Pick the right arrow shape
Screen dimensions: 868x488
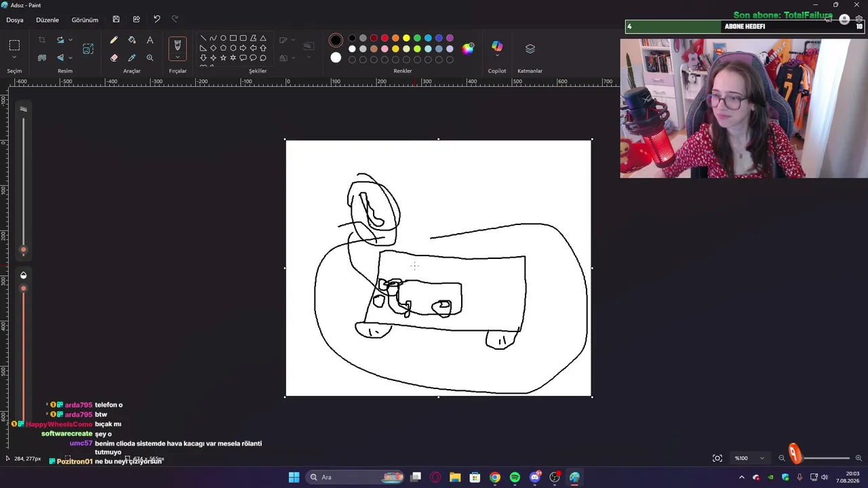pyautogui.click(x=243, y=48)
